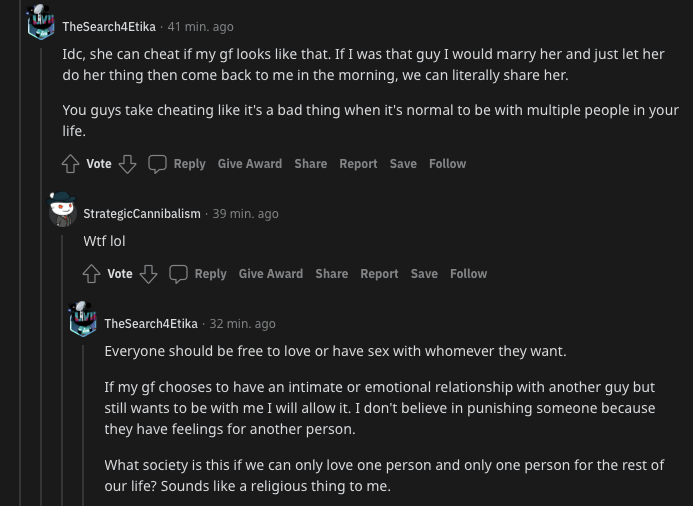
Task: Collapse StrategicCannibalism's thread using its vertical line
Action: tap(62, 370)
